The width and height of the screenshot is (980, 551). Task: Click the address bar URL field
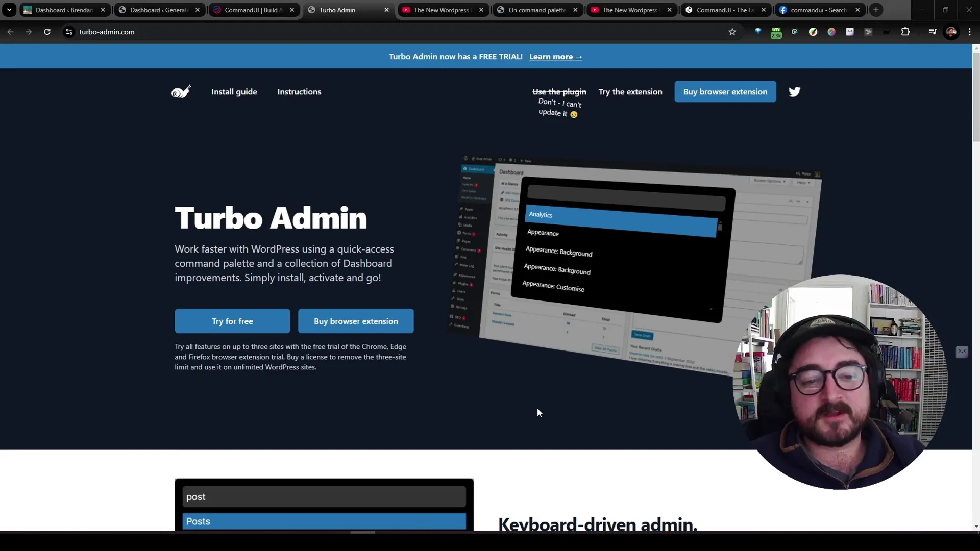point(398,32)
